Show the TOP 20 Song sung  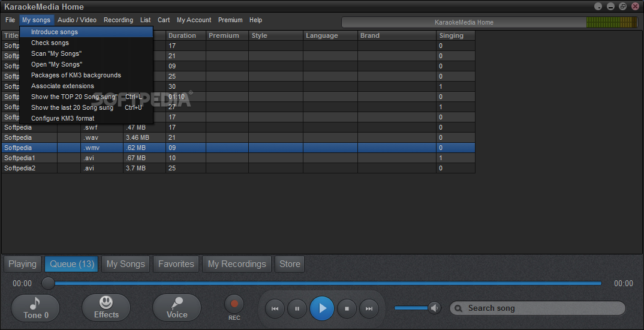click(86, 97)
